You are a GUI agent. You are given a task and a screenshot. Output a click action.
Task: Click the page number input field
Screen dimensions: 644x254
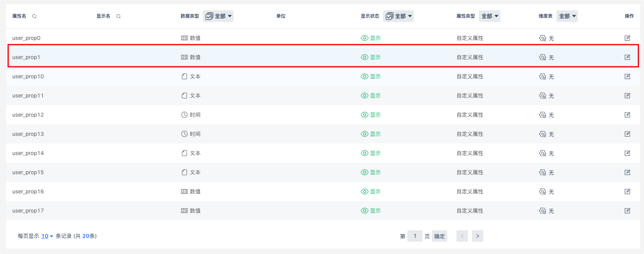pyautogui.click(x=415, y=236)
